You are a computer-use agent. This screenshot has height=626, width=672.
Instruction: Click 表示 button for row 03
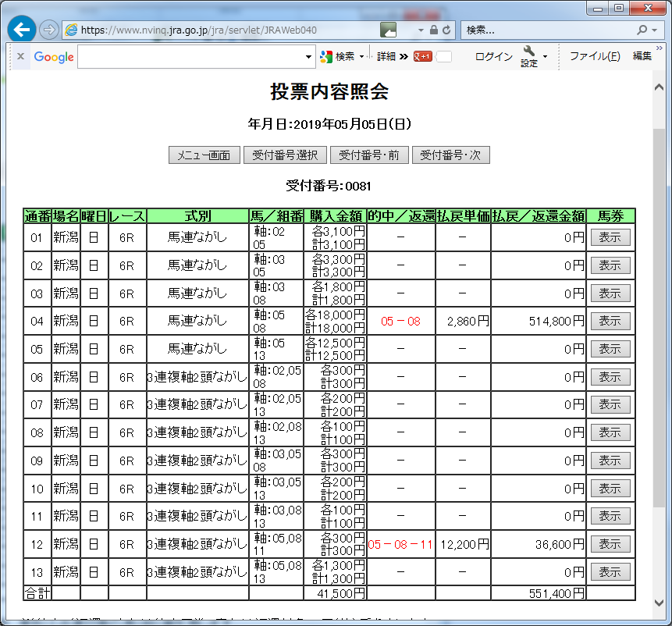[610, 293]
